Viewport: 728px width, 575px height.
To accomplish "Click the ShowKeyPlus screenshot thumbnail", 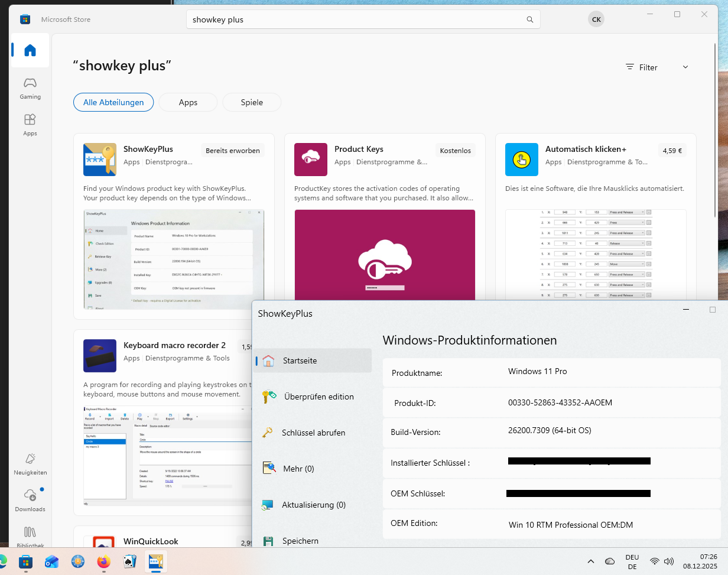I will [174, 259].
